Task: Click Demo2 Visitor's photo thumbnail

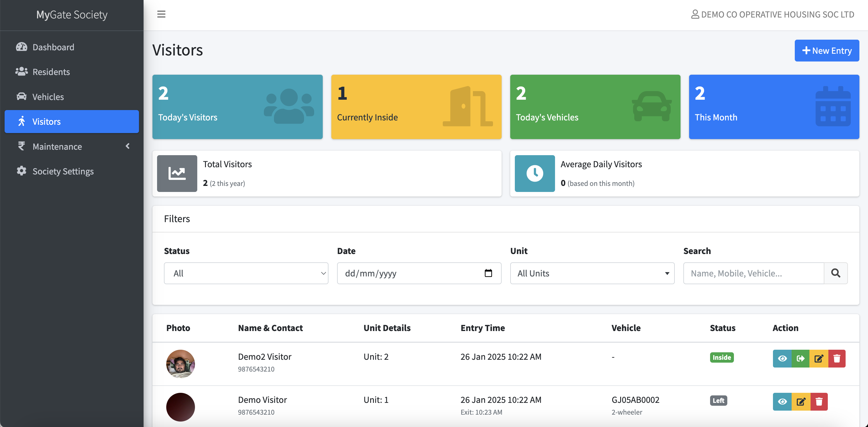Action: [180, 363]
